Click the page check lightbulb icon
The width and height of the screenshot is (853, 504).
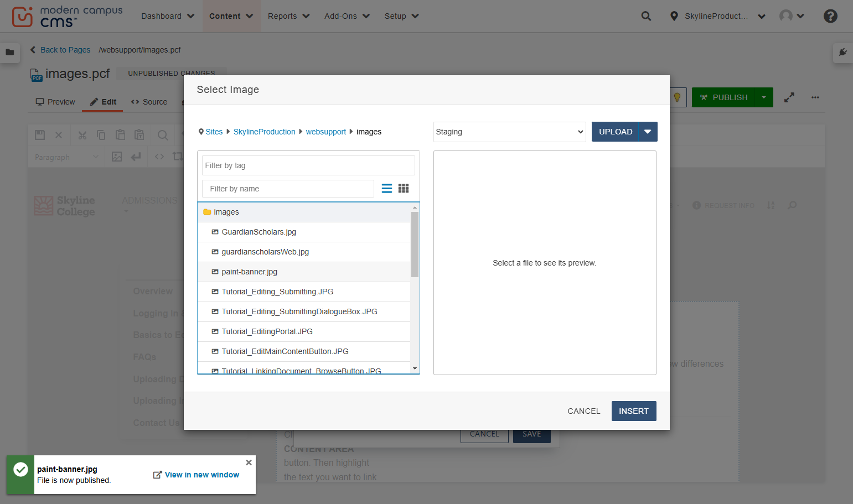click(x=677, y=97)
